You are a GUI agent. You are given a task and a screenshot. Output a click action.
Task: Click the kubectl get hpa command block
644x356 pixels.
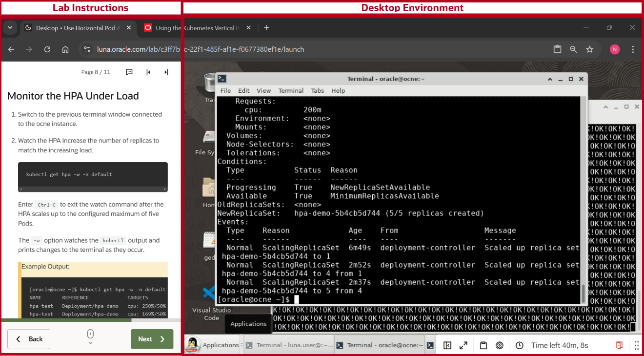(93, 174)
